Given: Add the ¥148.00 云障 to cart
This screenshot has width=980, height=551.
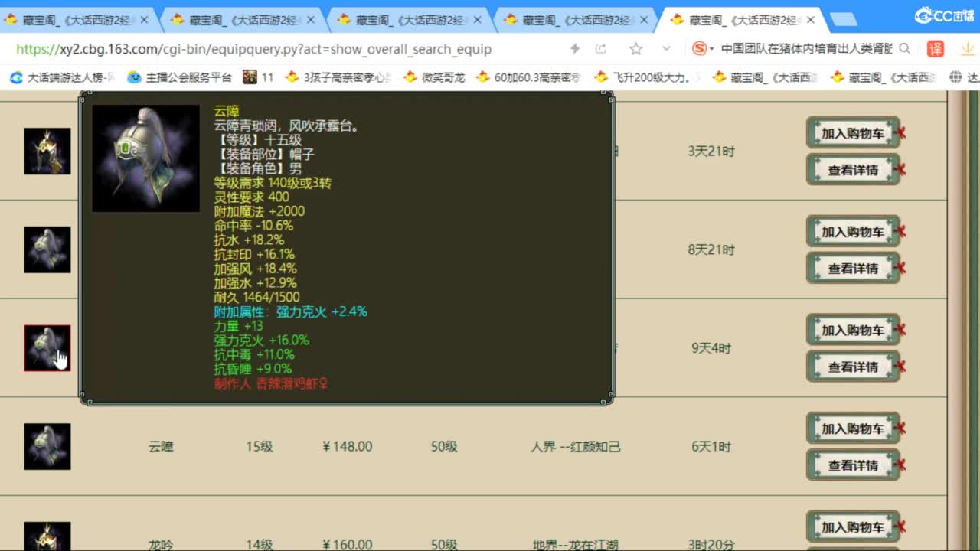Looking at the screenshot, I should pyautogui.click(x=853, y=429).
